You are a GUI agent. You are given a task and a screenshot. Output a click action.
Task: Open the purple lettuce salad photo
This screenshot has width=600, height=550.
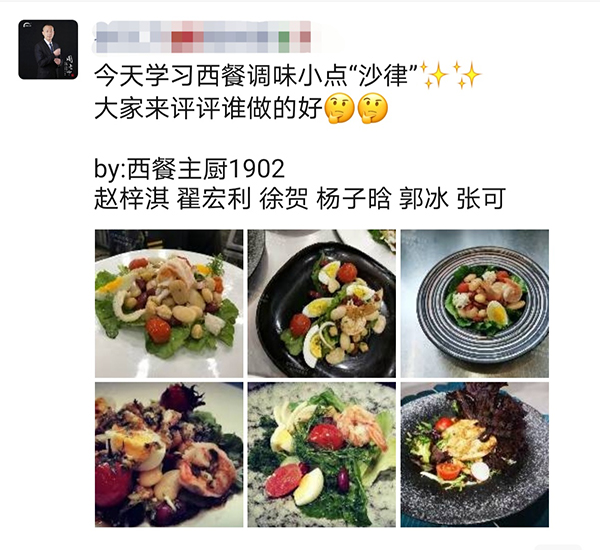tap(475, 455)
